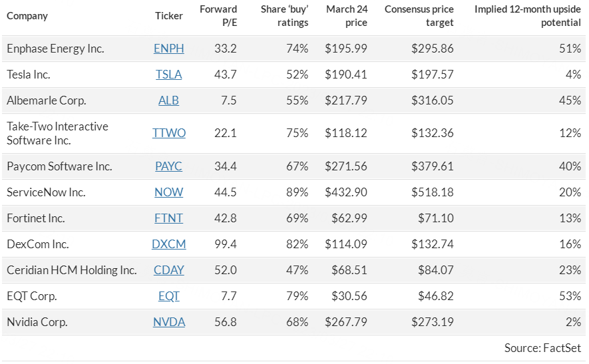Image resolution: width=589 pixels, height=364 pixels.
Task: Open the FTNT ticker link
Action: (x=168, y=218)
